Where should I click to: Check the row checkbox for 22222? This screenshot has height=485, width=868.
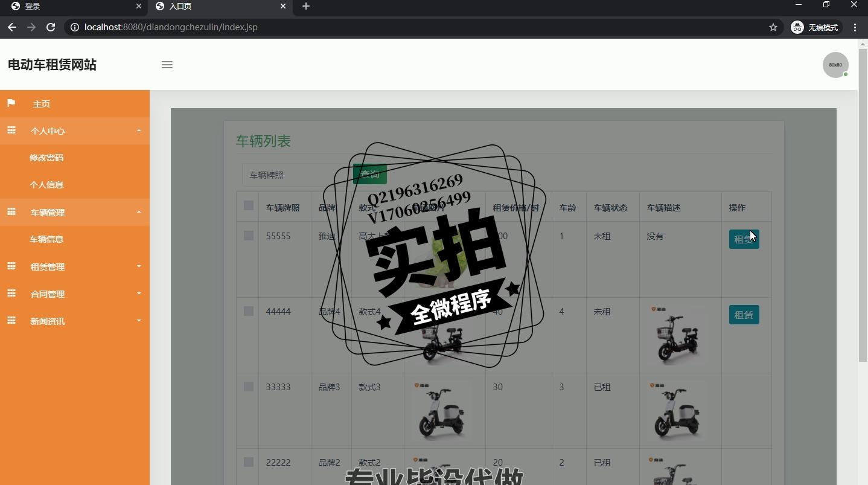coord(249,462)
